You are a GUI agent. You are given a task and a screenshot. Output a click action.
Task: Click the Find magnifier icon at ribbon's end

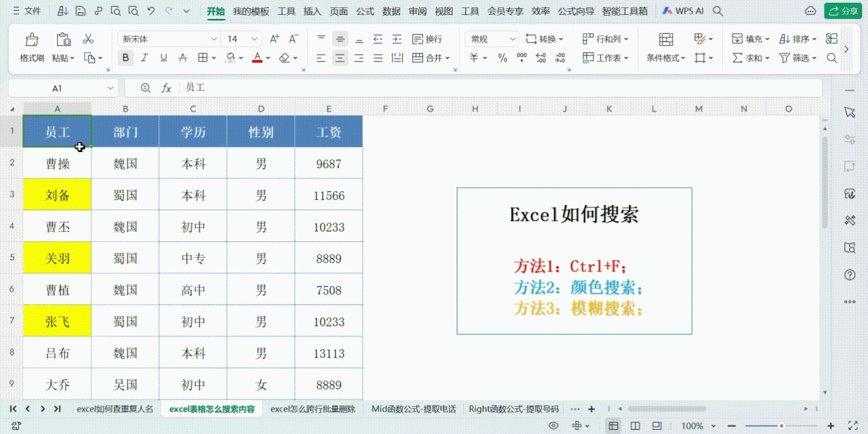coord(832,58)
